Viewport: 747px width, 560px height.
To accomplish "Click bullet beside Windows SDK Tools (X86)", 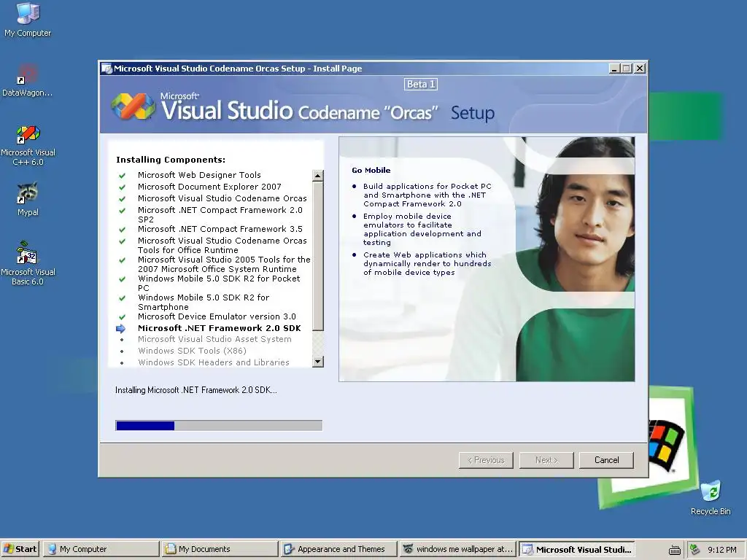I will (122, 351).
